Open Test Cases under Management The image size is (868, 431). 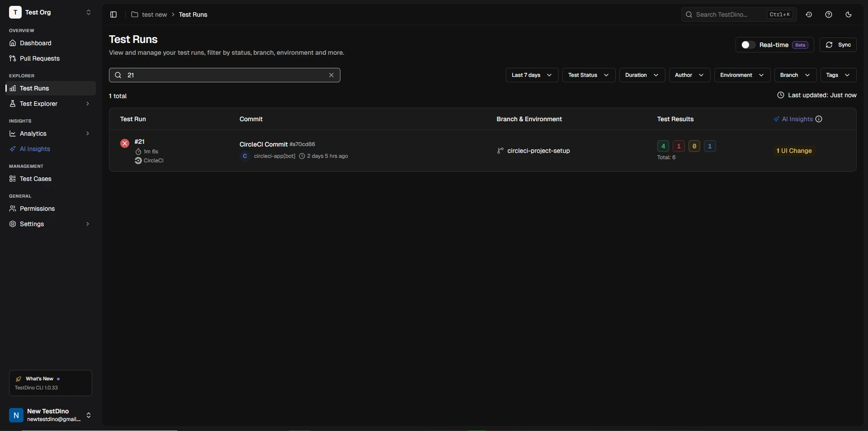pyautogui.click(x=36, y=179)
